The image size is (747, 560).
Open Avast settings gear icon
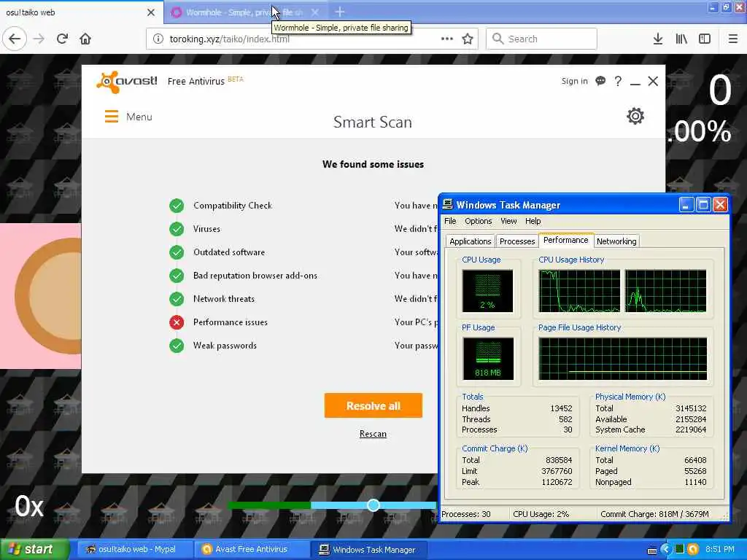click(x=635, y=116)
